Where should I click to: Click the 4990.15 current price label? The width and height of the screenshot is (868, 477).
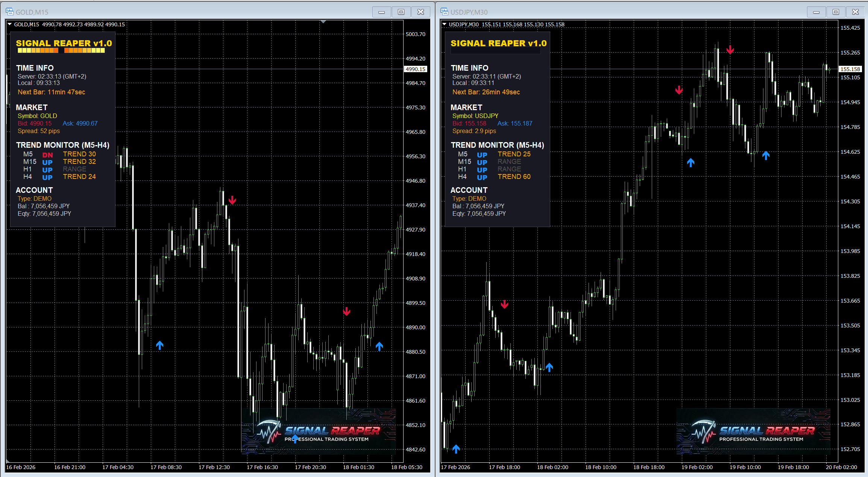click(x=416, y=69)
